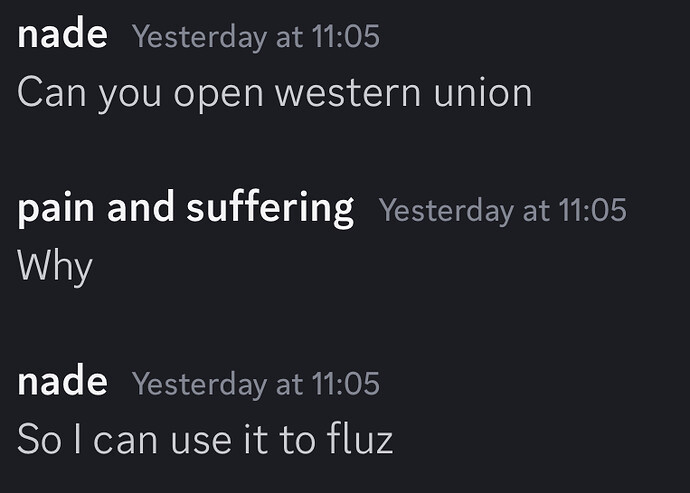Click the timestamp next to "pain and suffering"
The width and height of the screenshot is (690, 493).
tap(502, 211)
